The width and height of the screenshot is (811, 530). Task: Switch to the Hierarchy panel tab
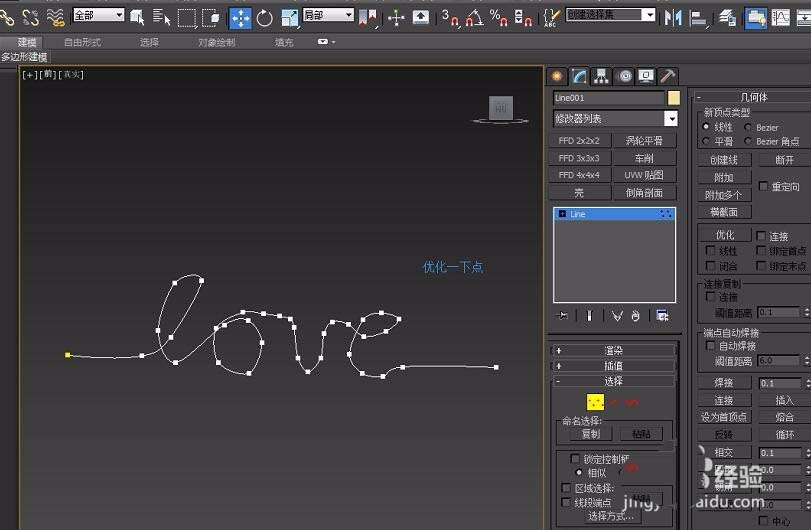click(x=600, y=77)
